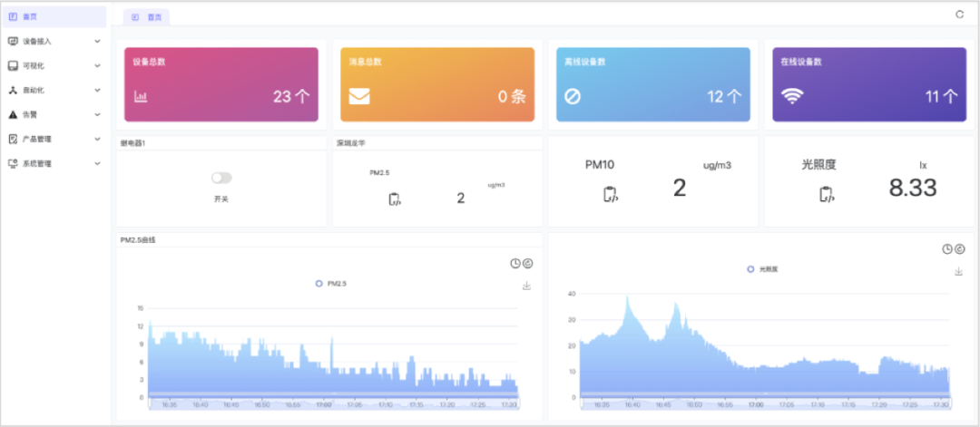This screenshot has width=980, height=427.
Task: Open the 离线设备数 statistics card
Action: [x=652, y=84]
